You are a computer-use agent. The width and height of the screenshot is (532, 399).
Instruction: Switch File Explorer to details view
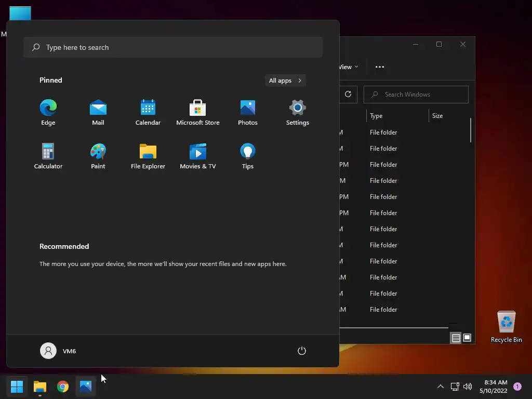(456, 338)
